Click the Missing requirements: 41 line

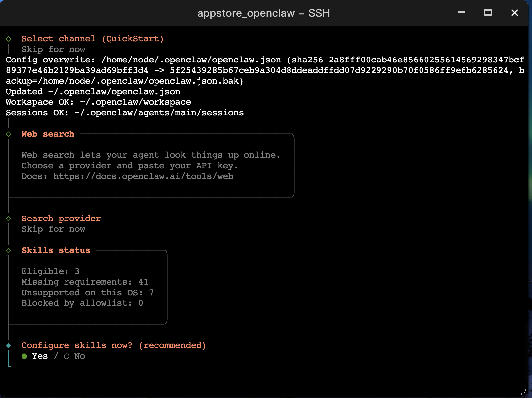85,282
